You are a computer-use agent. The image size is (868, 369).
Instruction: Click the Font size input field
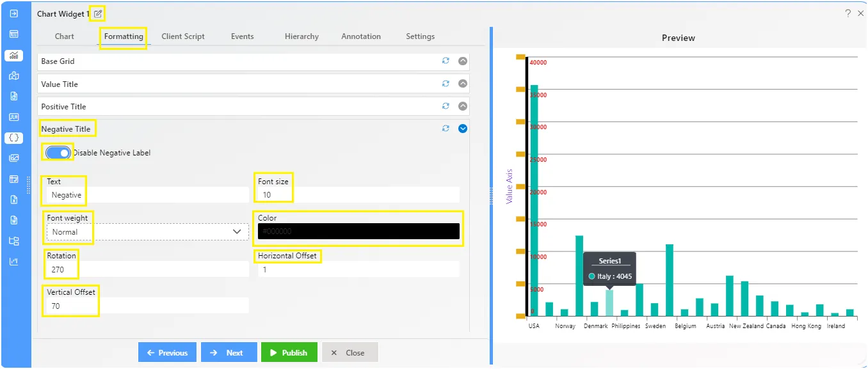click(358, 195)
